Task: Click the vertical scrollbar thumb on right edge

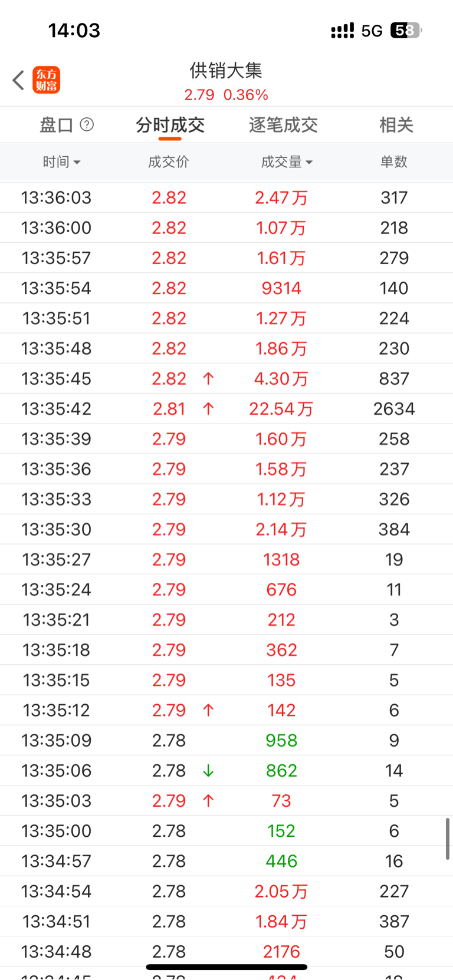Action: click(448, 839)
